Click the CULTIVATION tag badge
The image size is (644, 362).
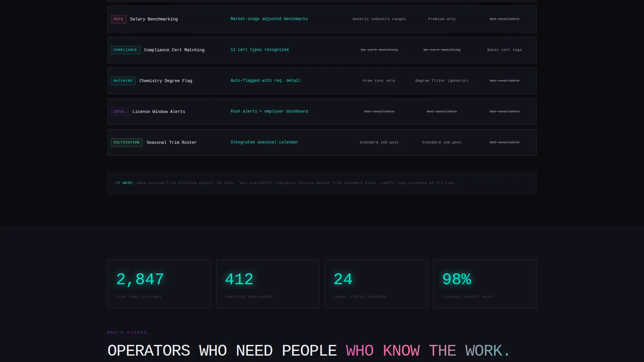126,142
